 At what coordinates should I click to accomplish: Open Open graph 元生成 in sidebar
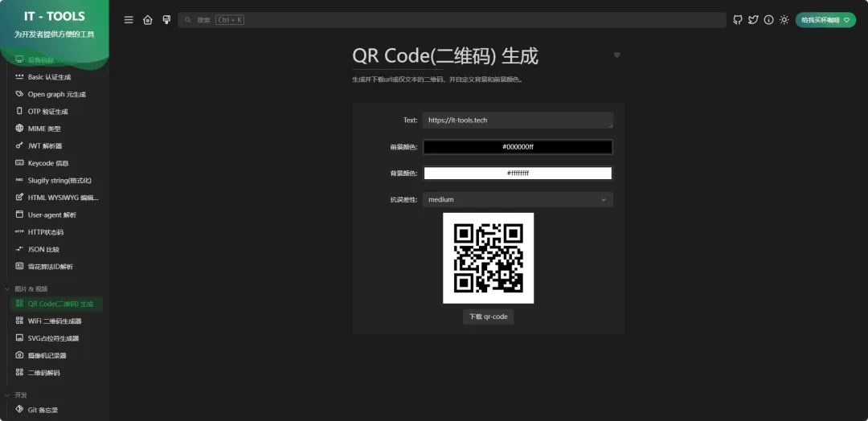tap(56, 94)
